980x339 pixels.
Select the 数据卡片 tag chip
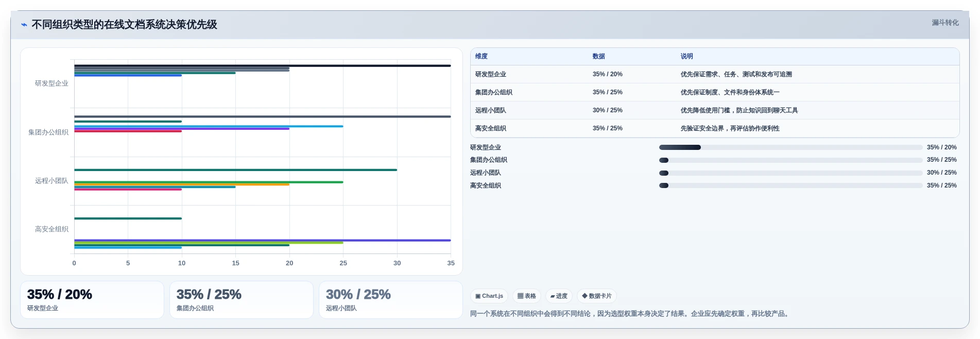pos(597,296)
